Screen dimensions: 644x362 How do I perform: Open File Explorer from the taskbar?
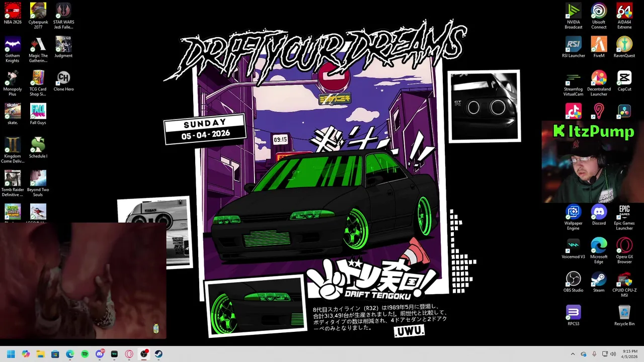click(x=40, y=354)
